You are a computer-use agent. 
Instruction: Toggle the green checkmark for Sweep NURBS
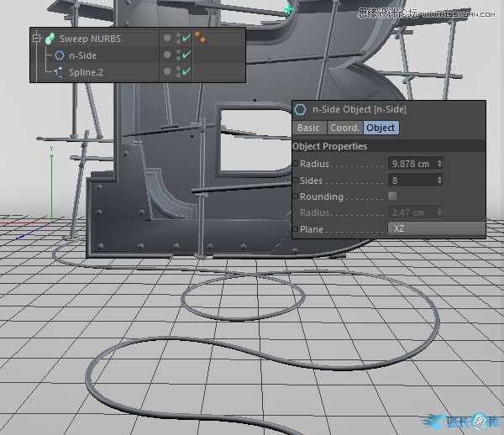tap(186, 39)
